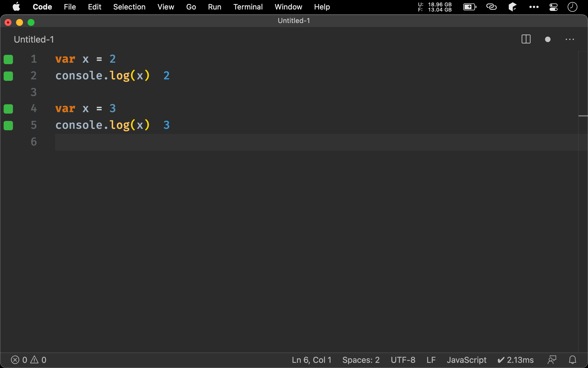This screenshot has width=588, height=368.
Task: Click the memory usage readout in the menu bar
Action: pos(435,7)
